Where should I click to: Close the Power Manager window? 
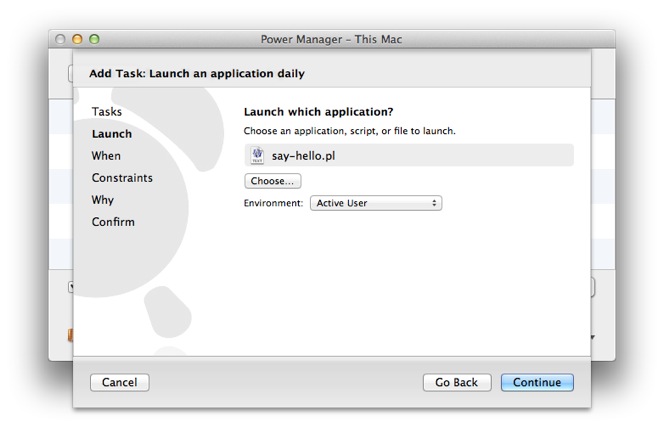tap(60, 39)
